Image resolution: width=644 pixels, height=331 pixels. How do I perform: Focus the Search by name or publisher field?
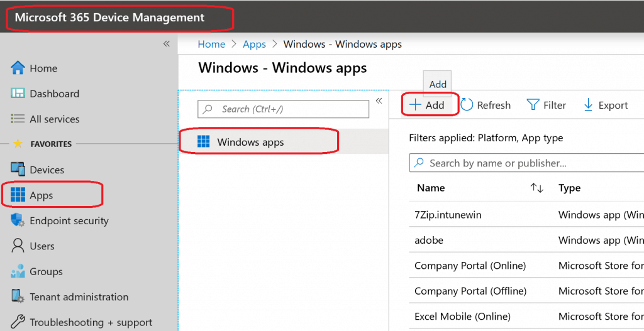pos(526,163)
